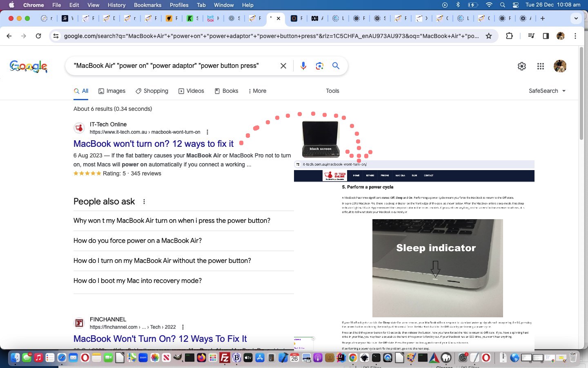588x368 pixels.
Task: Expand the More search filters menu
Action: pos(257,91)
